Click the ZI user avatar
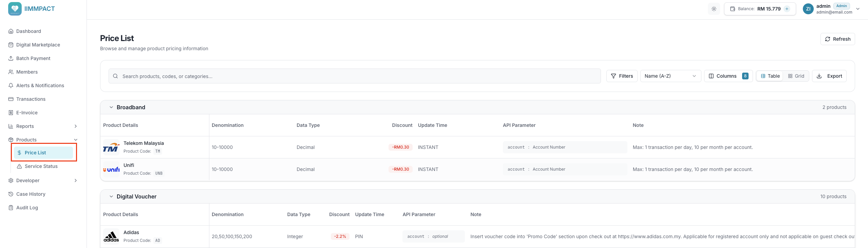 808,9
